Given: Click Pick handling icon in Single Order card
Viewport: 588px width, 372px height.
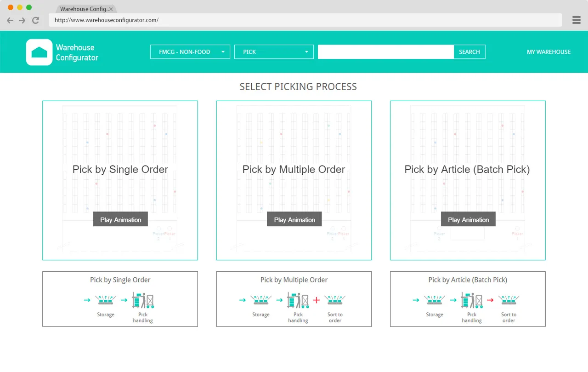Looking at the screenshot, I should pyautogui.click(x=143, y=300).
